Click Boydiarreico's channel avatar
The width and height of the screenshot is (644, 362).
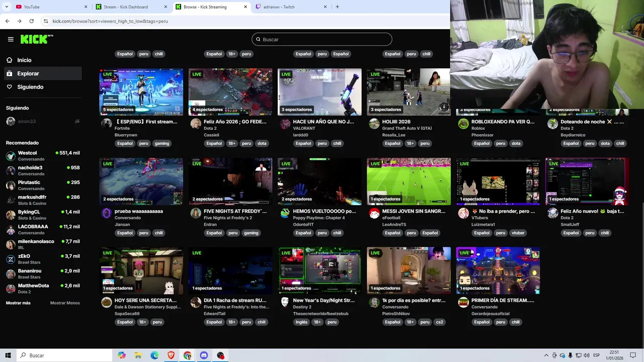(x=553, y=124)
